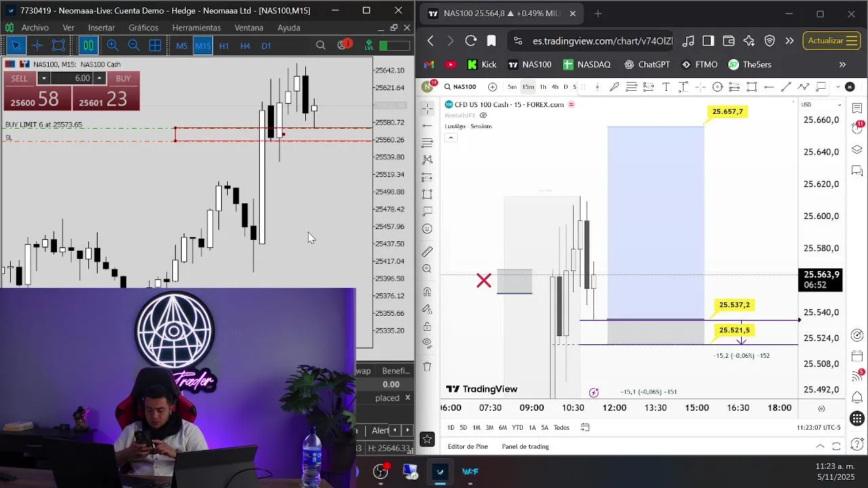Screen dimensions: 868x488
Task: Click the add symbol plus icon in TradingView
Action: pyautogui.click(x=492, y=87)
